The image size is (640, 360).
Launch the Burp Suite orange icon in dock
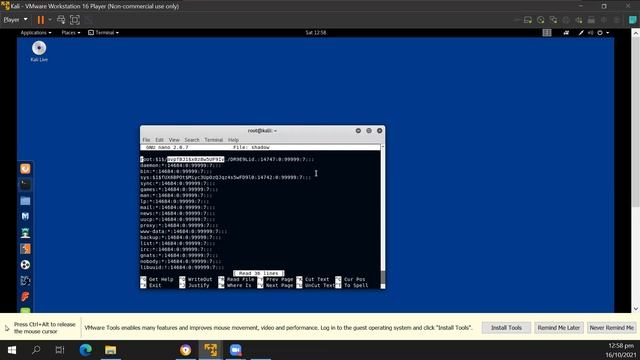tap(25, 249)
